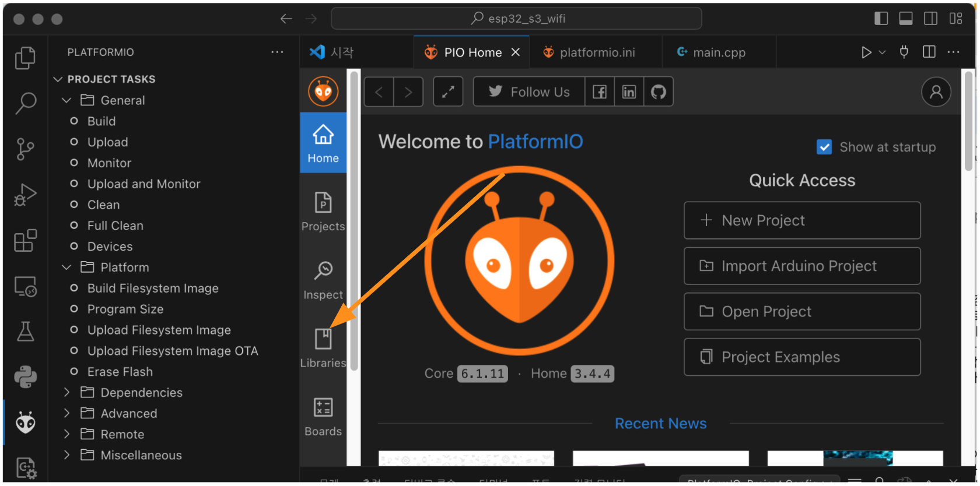
Task: Open PlatformIO GitHub page icon
Action: pyautogui.click(x=659, y=92)
